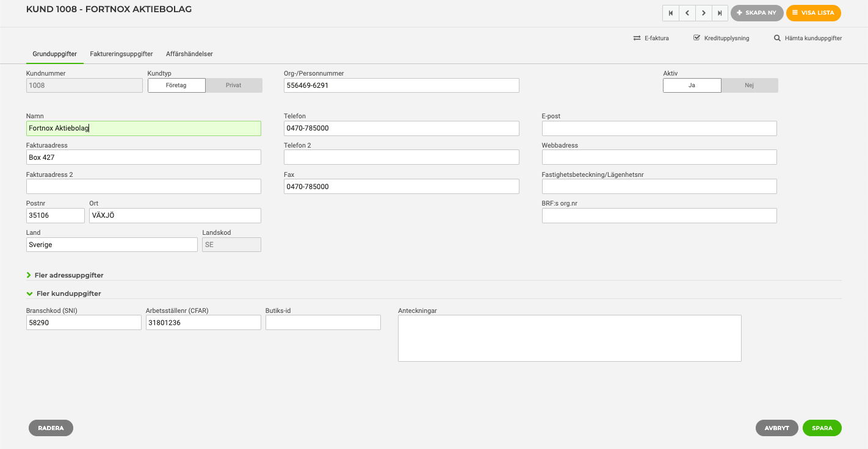Click the Webbadress input field
Image resolution: width=868 pixels, height=449 pixels.
(x=659, y=157)
